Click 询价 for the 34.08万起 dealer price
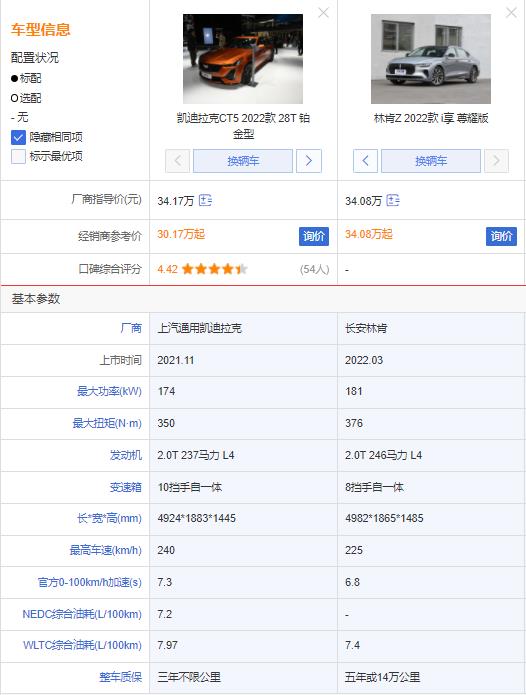The image size is (526, 695). click(x=501, y=236)
